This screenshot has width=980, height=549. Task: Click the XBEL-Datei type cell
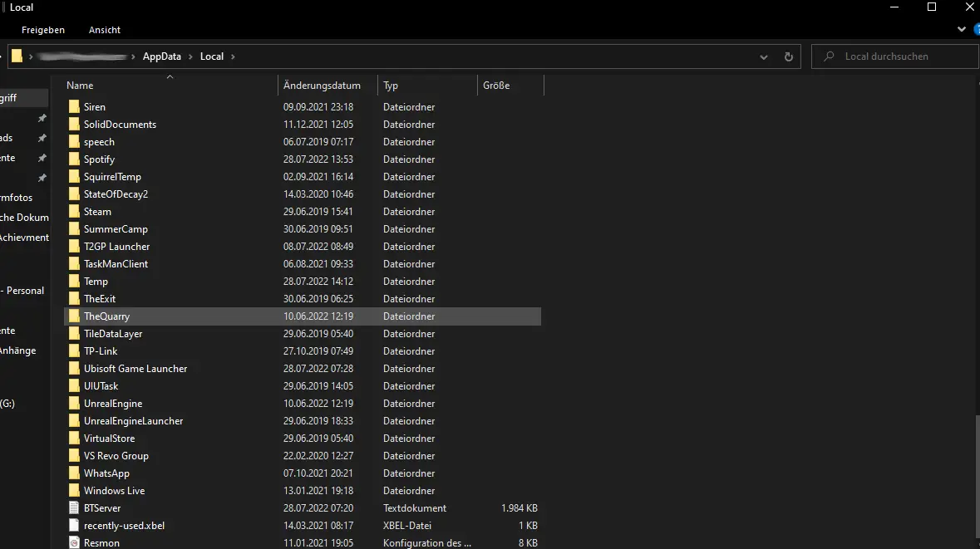click(x=407, y=526)
